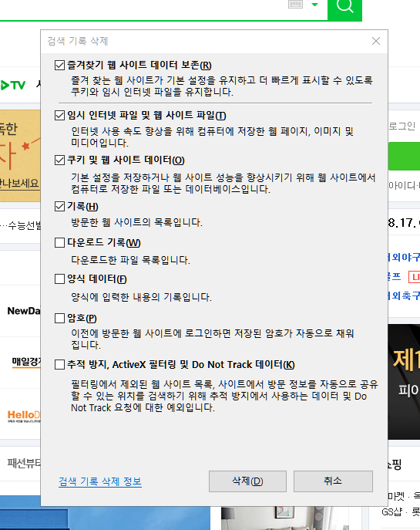
Task: Click the green search magnifier icon
Action: point(344,8)
